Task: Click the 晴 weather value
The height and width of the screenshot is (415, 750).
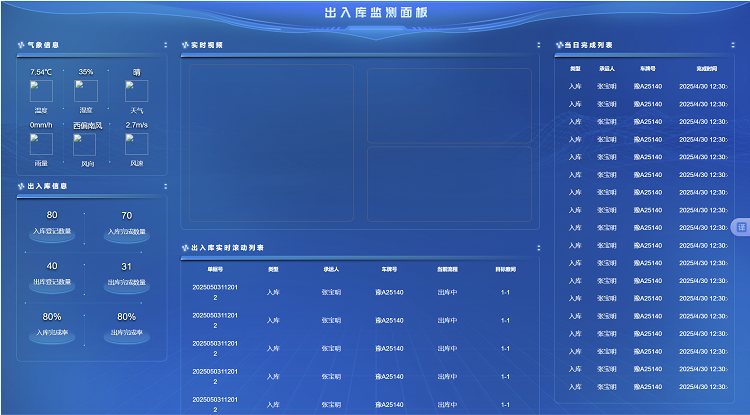Action: [137, 73]
